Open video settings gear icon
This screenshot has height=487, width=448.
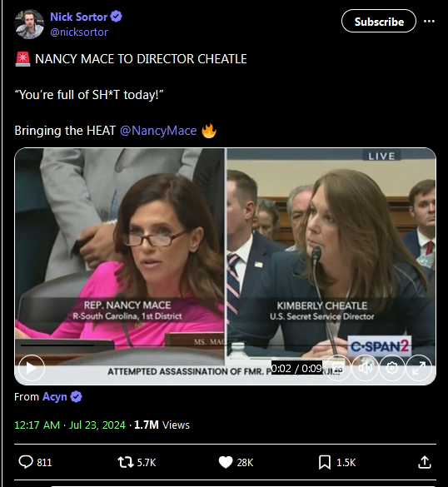[392, 368]
